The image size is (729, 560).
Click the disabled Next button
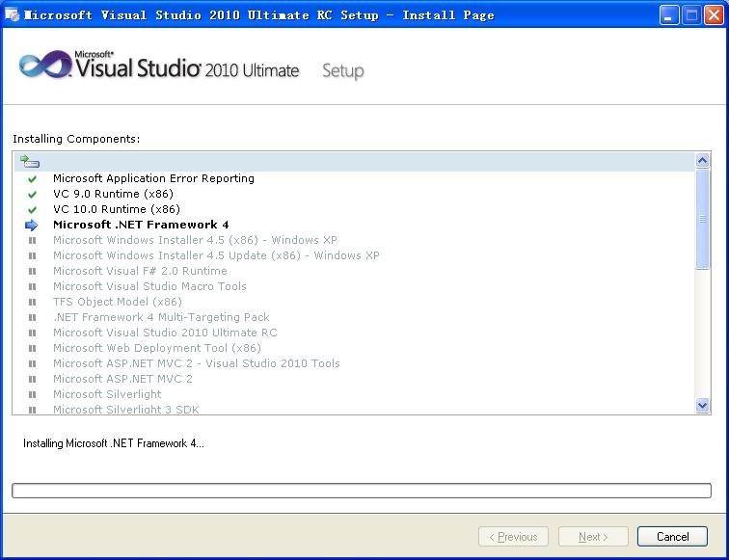click(x=593, y=537)
